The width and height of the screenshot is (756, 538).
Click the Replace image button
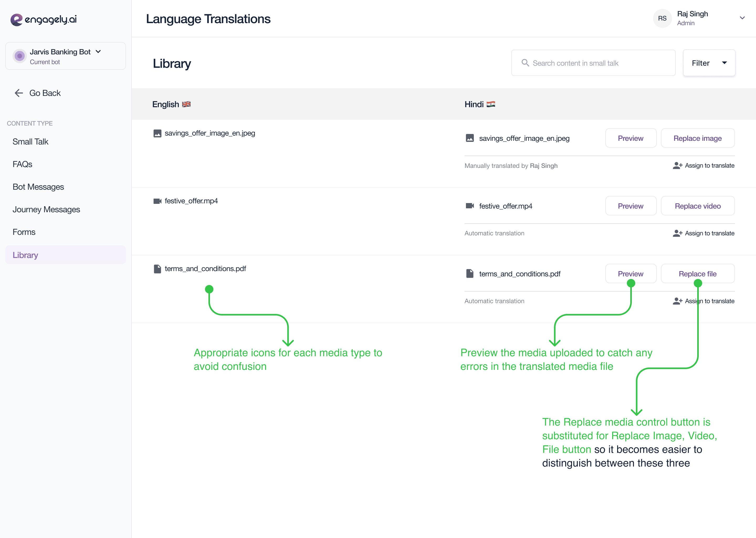point(697,138)
